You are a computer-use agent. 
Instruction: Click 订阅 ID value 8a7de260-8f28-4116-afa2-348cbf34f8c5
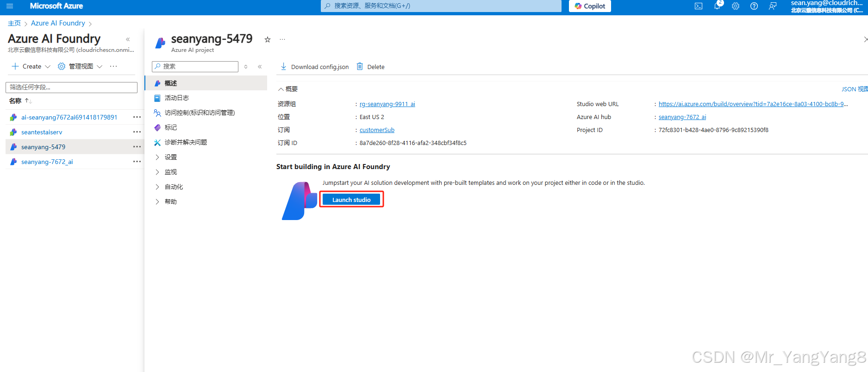coord(413,143)
